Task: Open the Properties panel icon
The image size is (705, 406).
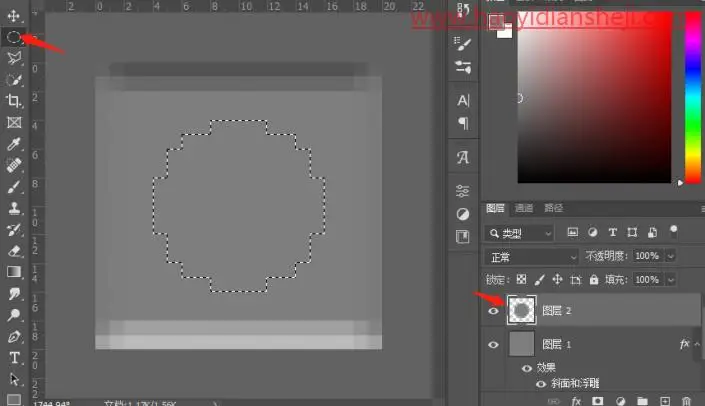Action: (463, 191)
